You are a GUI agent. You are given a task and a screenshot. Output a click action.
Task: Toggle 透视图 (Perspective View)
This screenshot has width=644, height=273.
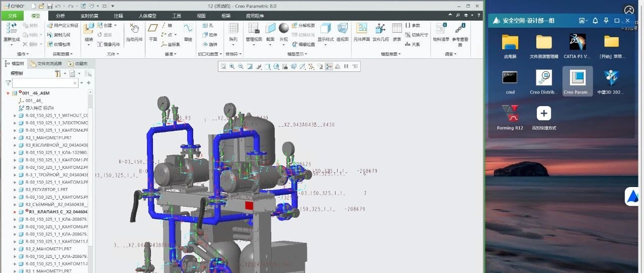tap(343, 32)
